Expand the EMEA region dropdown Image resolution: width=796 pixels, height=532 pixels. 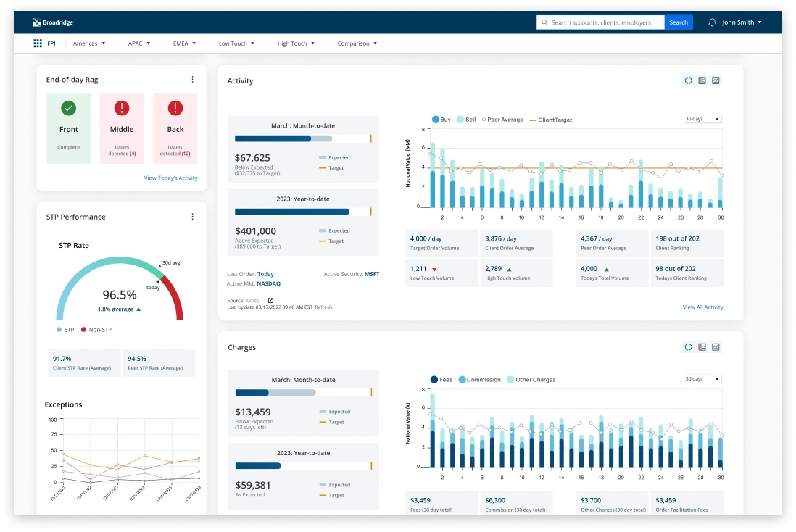(x=184, y=43)
